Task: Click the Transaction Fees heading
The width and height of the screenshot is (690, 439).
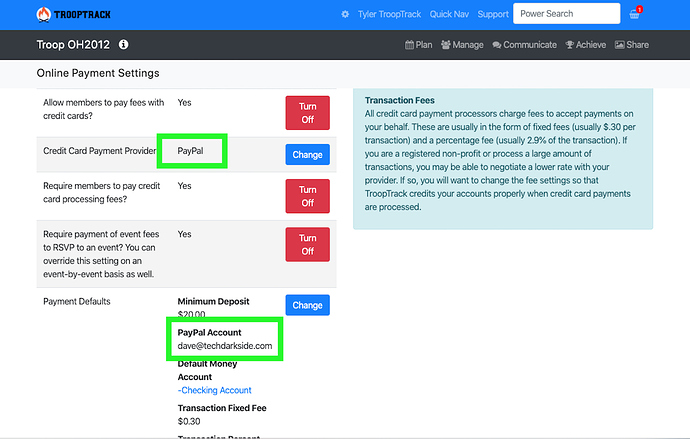Action: tap(400, 100)
